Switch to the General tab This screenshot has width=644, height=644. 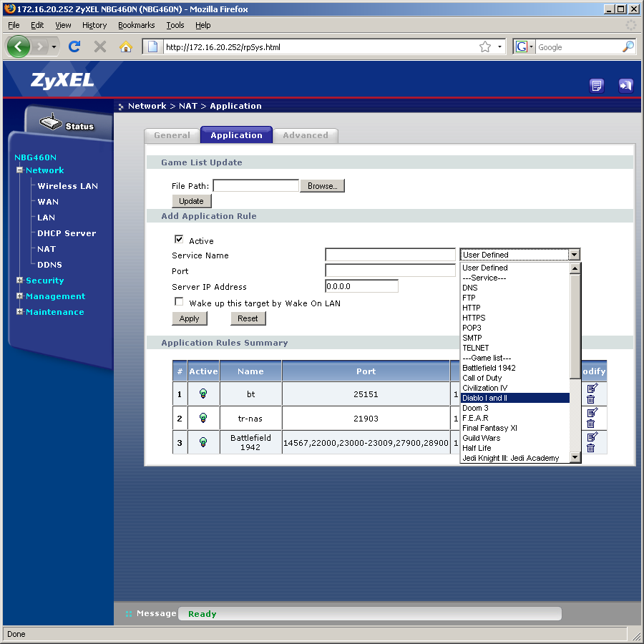tap(172, 135)
